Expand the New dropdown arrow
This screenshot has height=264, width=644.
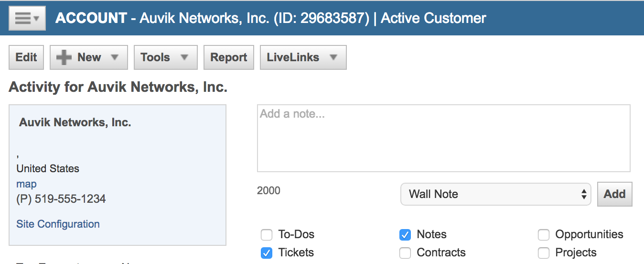[x=114, y=57]
